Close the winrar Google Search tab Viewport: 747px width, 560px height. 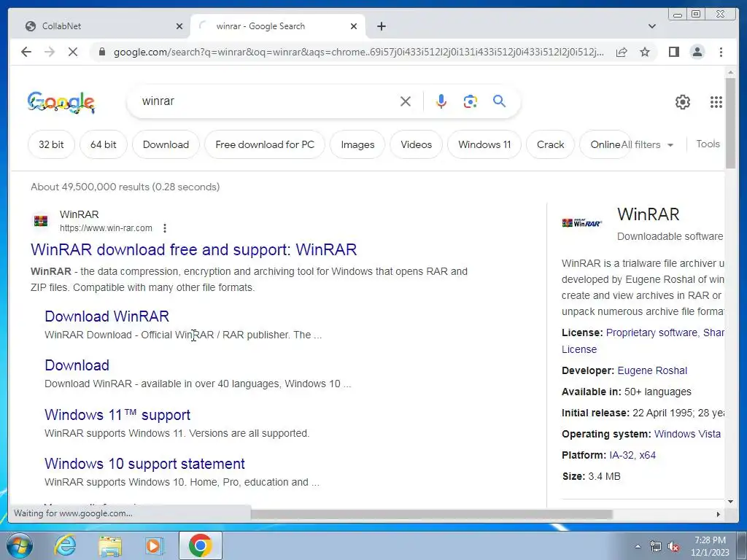(354, 26)
